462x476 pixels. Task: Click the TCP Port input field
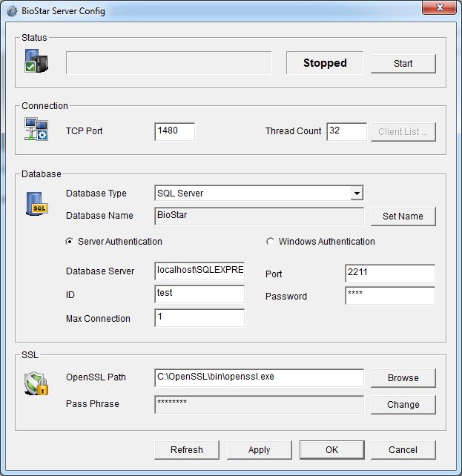[x=175, y=131]
